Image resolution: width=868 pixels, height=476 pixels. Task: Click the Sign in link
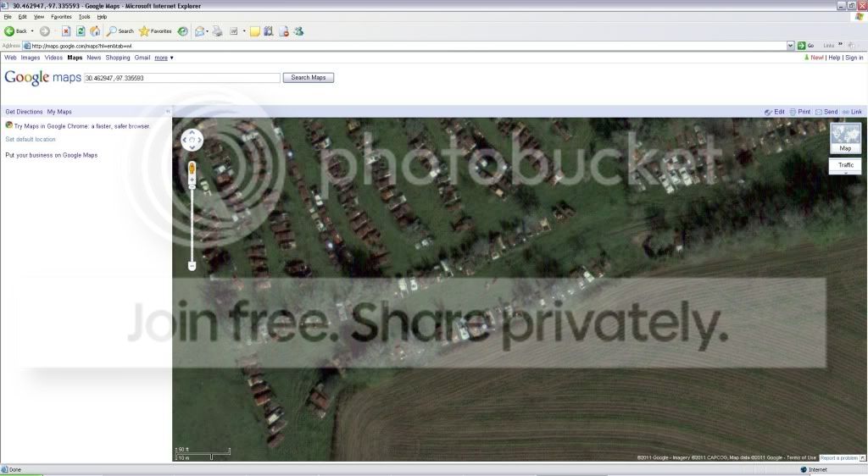pos(854,58)
